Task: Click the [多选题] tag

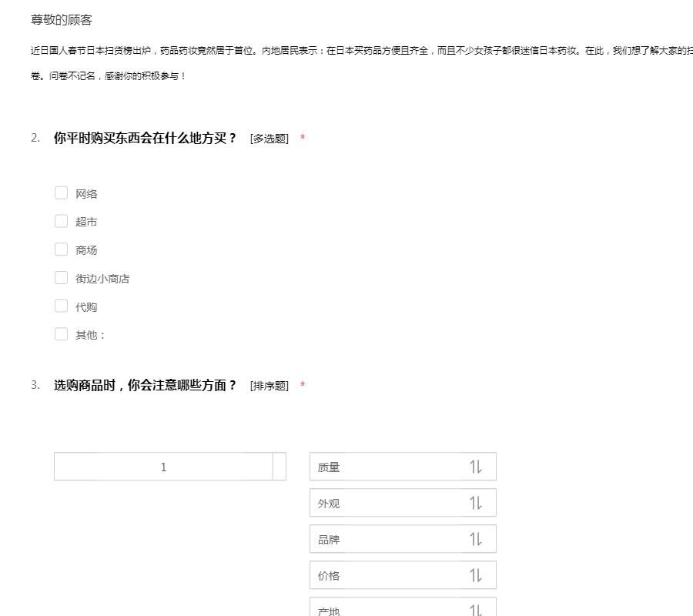Action: [x=269, y=139]
